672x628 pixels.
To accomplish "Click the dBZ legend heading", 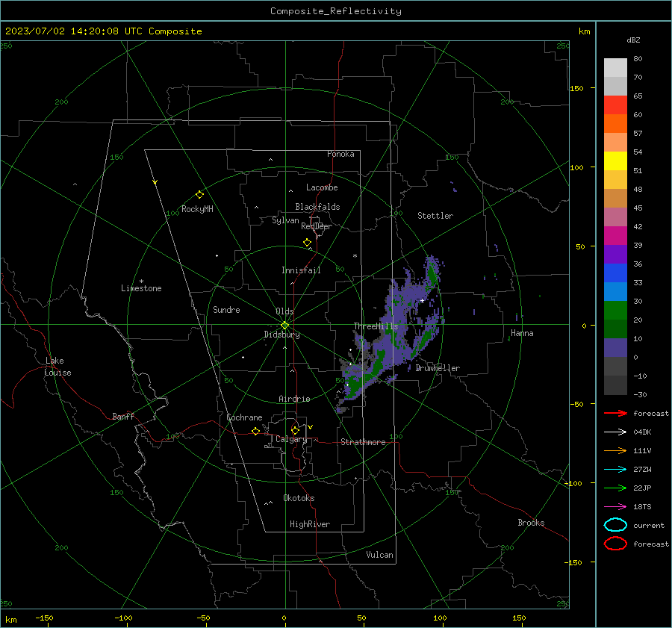I will pyautogui.click(x=633, y=40).
